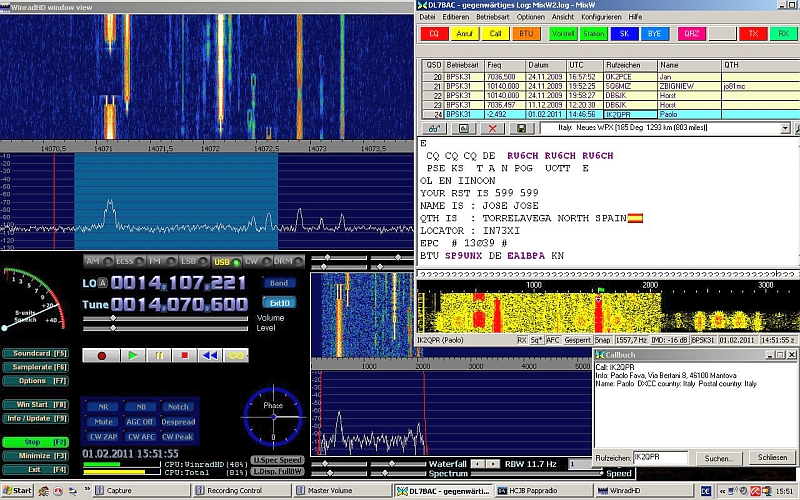Toggle CW Peak

pos(178,437)
